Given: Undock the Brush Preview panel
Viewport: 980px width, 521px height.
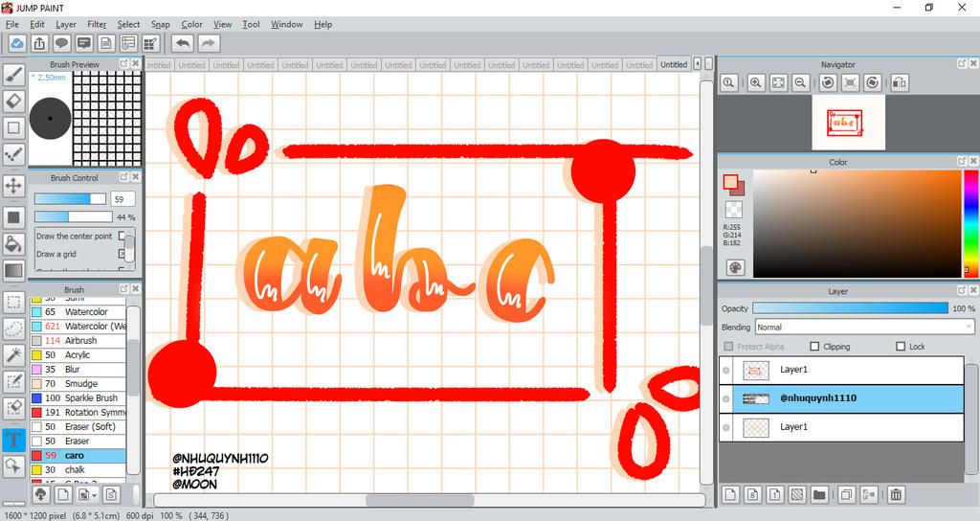Looking at the screenshot, I should pos(123,64).
